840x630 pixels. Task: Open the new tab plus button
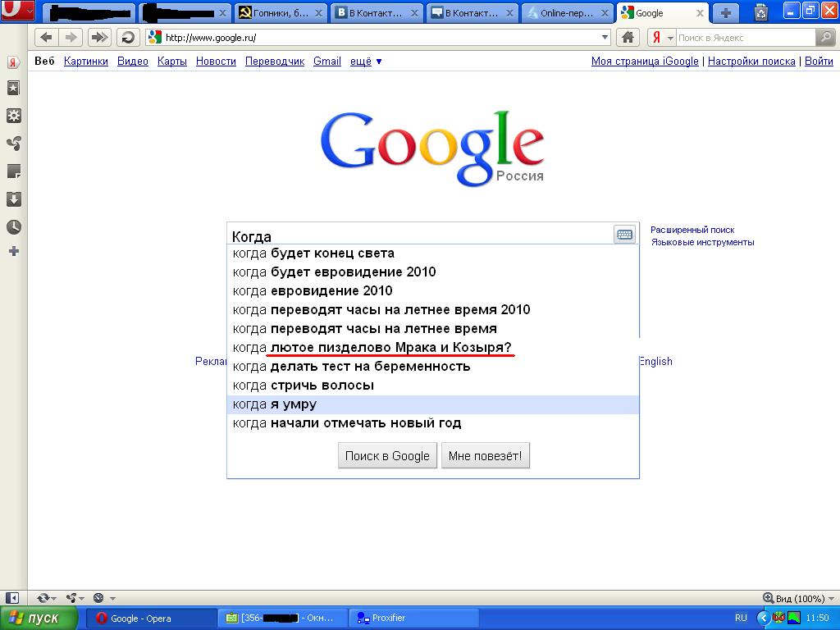pos(726,13)
